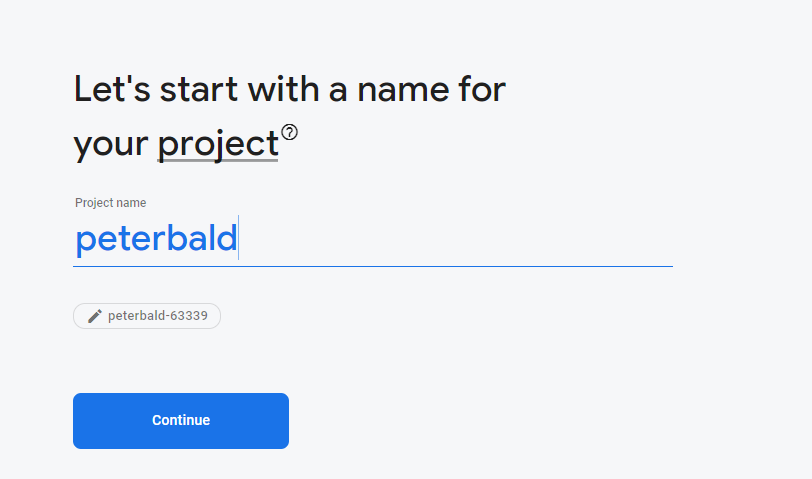Click the word for ending the first line

482,89
